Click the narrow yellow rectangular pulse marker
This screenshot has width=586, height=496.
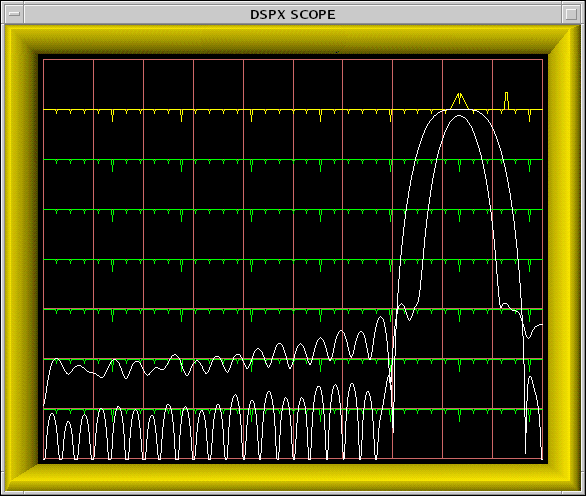(x=506, y=101)
